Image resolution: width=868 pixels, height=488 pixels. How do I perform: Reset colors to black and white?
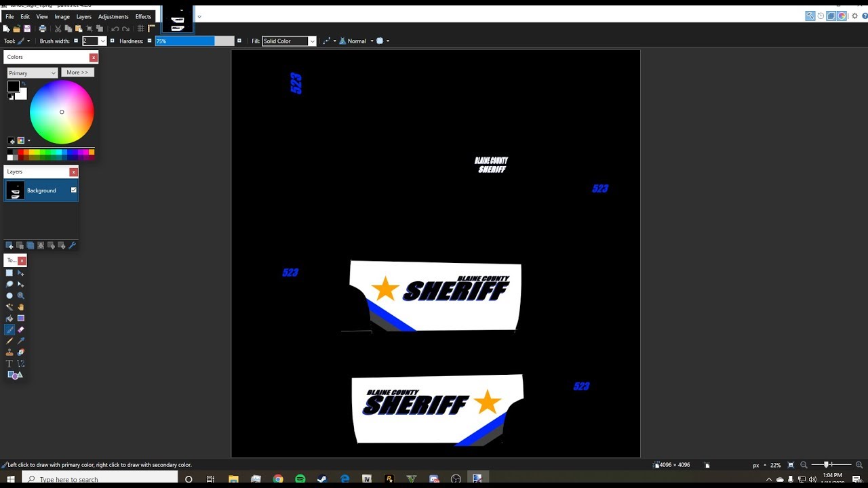point(10,97)
